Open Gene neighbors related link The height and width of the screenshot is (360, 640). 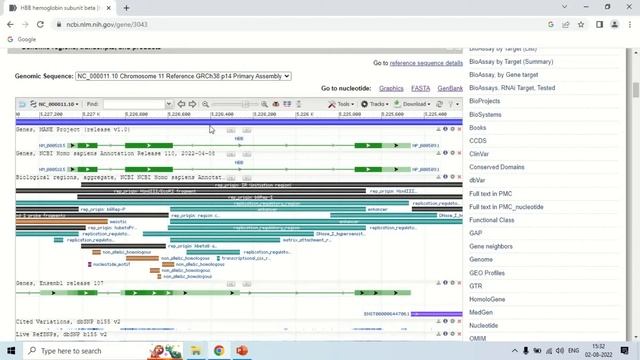point(491,246)
